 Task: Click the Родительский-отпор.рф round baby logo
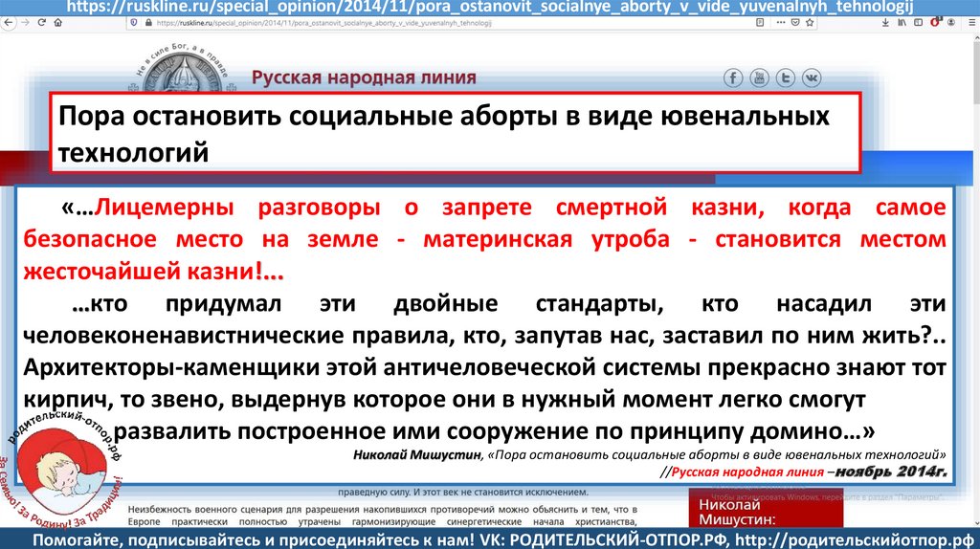pyautogui.click(x=62, y=470)
